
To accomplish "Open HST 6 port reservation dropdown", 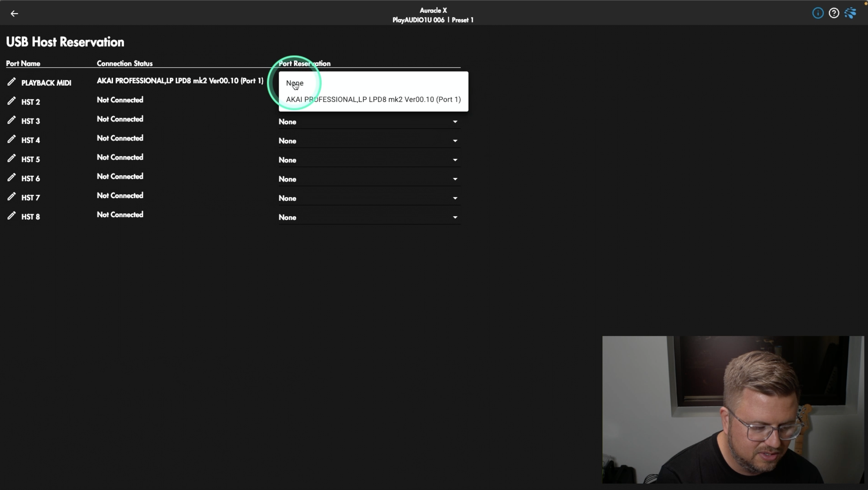I will (369, 179).
